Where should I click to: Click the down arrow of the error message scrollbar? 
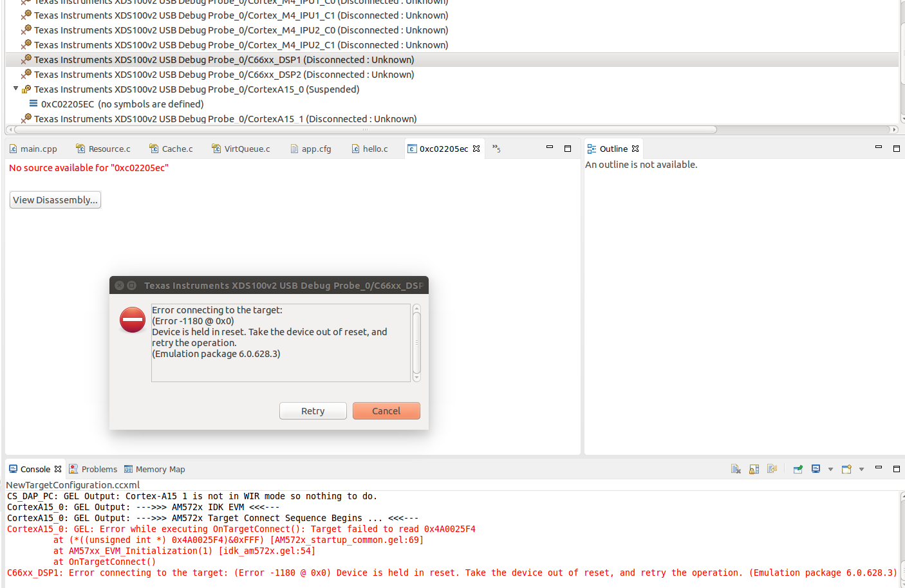(416, 378)
